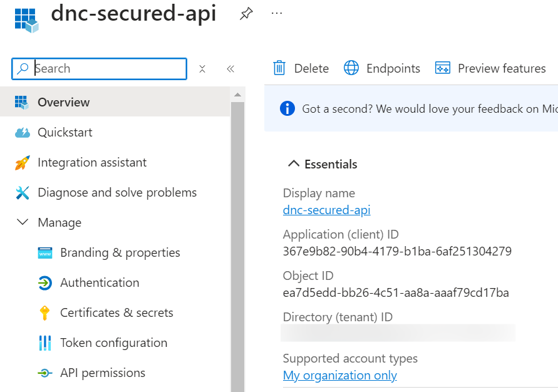Collapse the Manage section chevron
This screenshot has width=558, height=392.
(23, 222)
